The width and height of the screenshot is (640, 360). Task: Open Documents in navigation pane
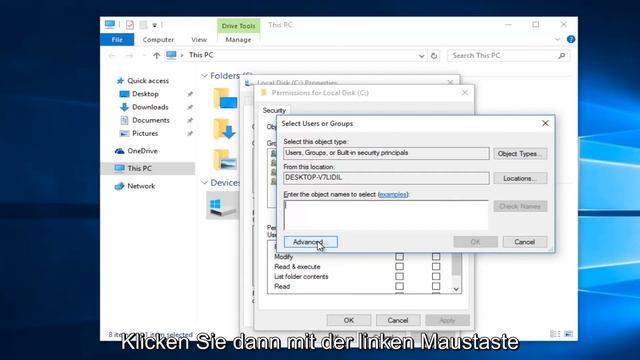pyautogui.click(x=151, y=120)
